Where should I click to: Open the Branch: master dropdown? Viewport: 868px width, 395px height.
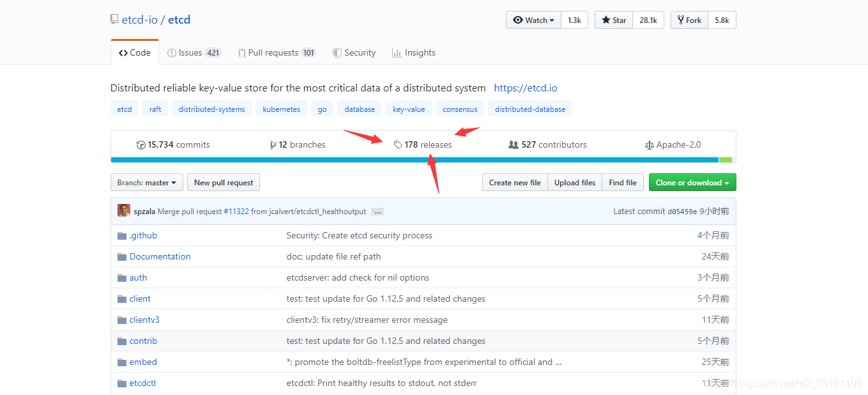click(147, 183)
